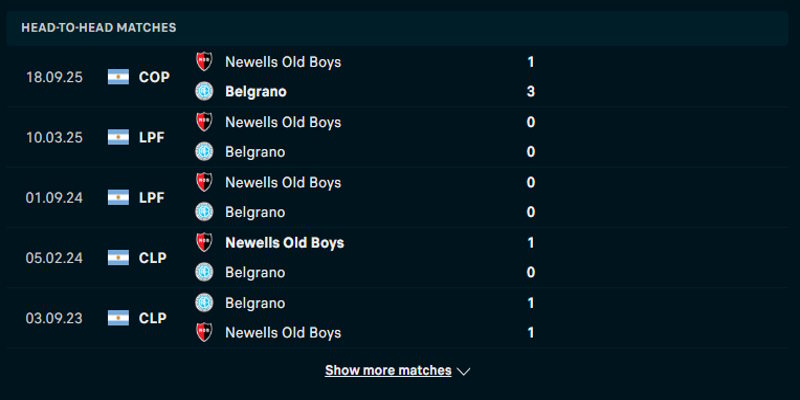The width and height of the screenshot is (800, 400).
Task: Click Argentina flag beside COP match
Action: tap(119, 77)
